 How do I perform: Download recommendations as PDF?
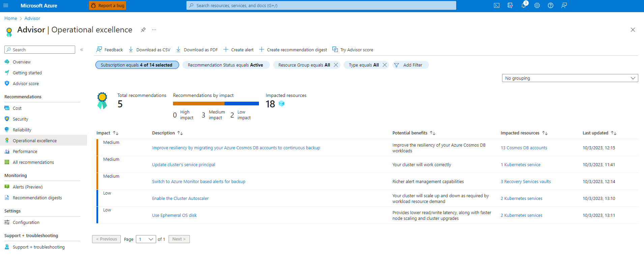point(197,50)
